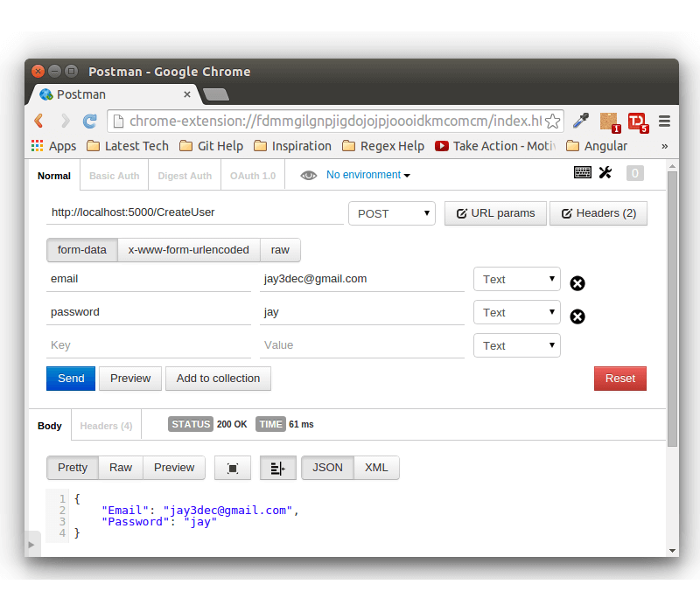Open the Apps grid shortcut
700x612 pixels.
point(54,146)
